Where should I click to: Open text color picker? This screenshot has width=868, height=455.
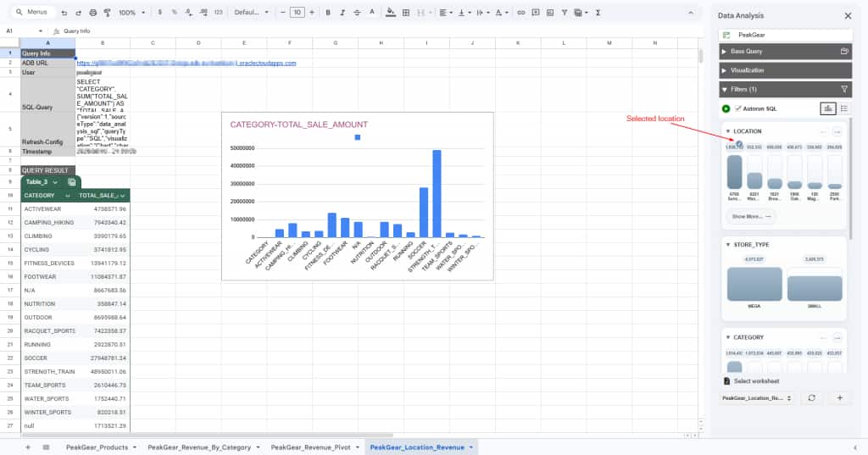[x=371, y=12]
